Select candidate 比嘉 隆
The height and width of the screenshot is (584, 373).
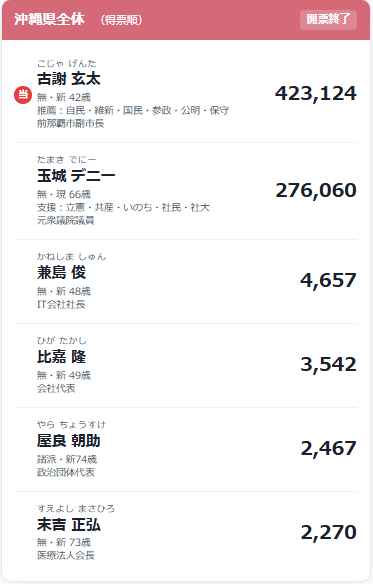[x=61, y=356]
